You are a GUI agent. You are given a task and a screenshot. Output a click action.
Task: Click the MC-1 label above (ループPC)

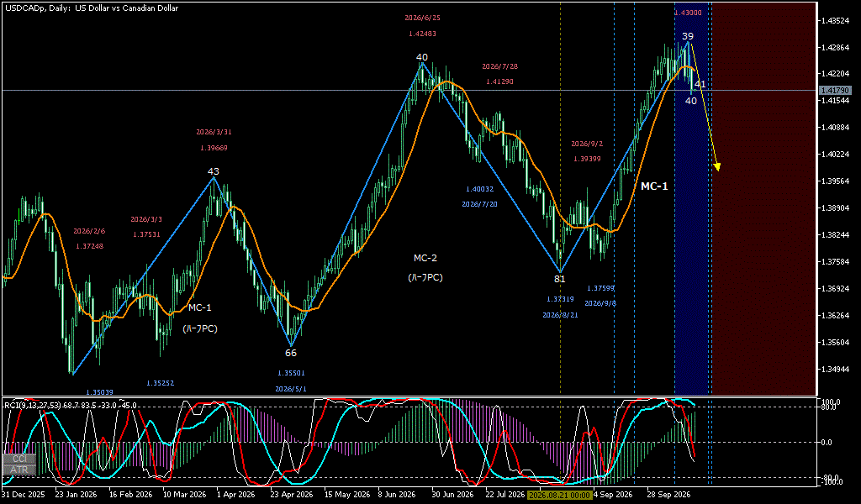[200, 308]
